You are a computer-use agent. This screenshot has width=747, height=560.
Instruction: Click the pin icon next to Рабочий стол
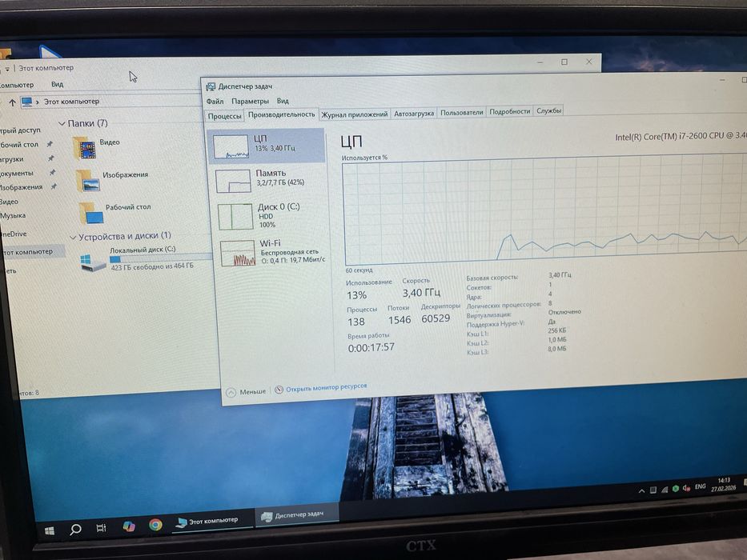49,144
